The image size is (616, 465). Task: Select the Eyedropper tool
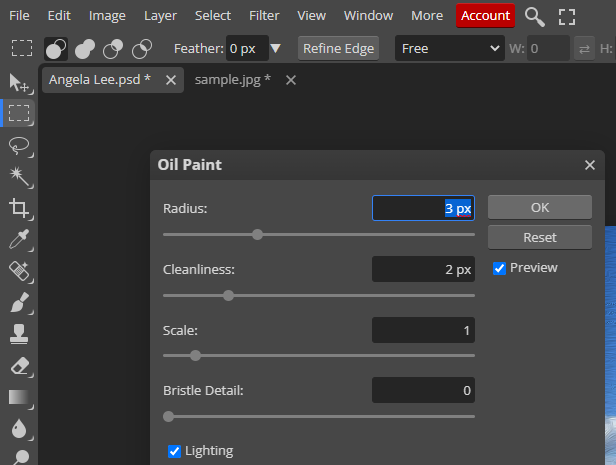[x=19, y=239]
